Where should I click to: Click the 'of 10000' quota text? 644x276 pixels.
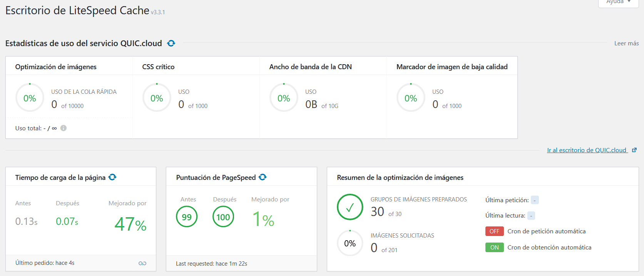coord(72,106)
